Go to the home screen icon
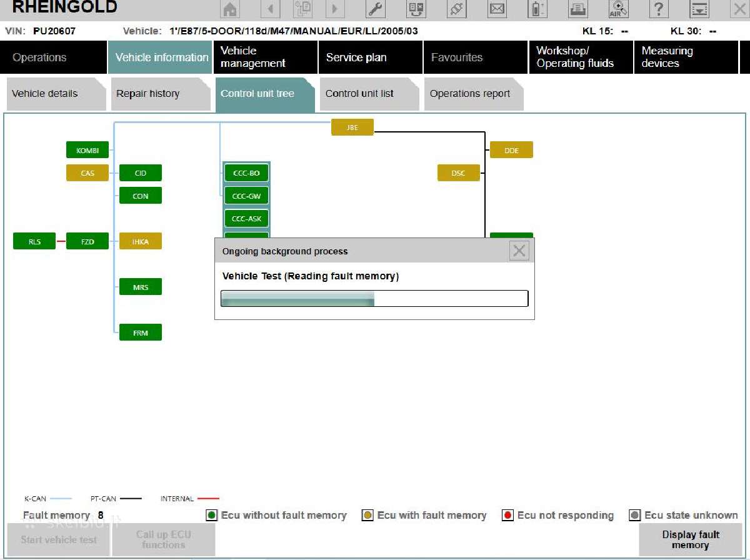The image size is (750, 560). (x=230, y=9)
